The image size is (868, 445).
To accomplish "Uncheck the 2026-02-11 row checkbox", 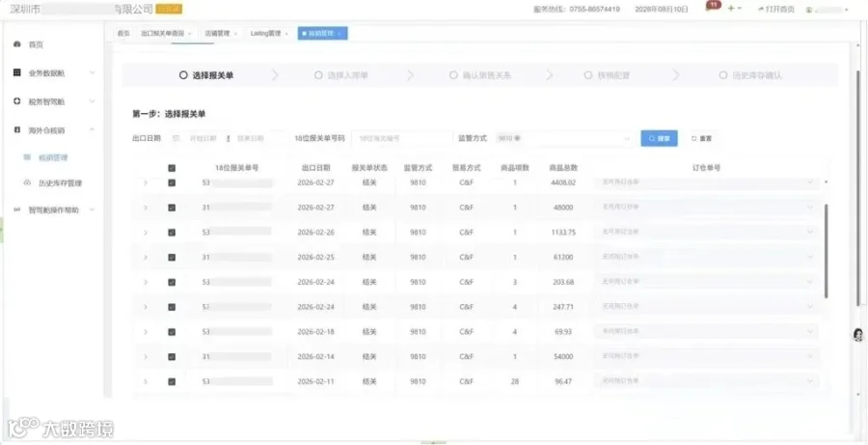I will [172, 381].
